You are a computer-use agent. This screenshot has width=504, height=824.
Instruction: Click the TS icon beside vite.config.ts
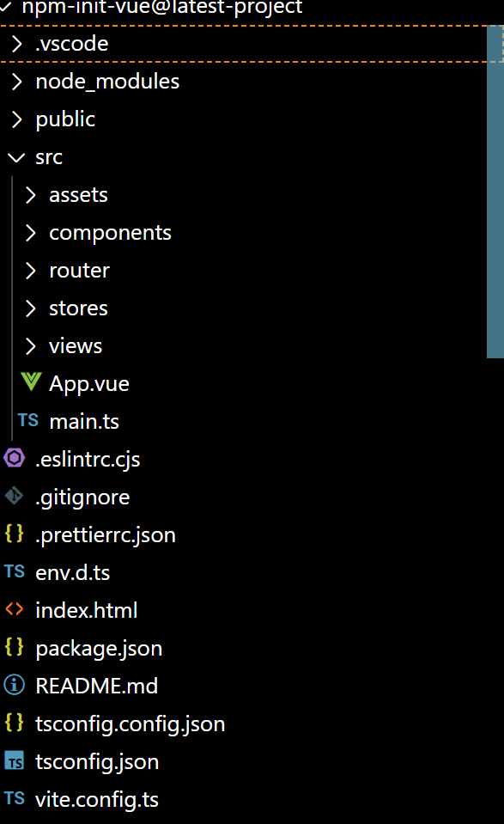tap(15, 798)
